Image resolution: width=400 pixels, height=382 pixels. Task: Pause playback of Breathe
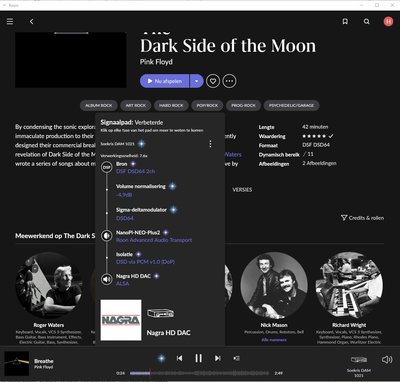pyautogui.click(x=199, y=358)
